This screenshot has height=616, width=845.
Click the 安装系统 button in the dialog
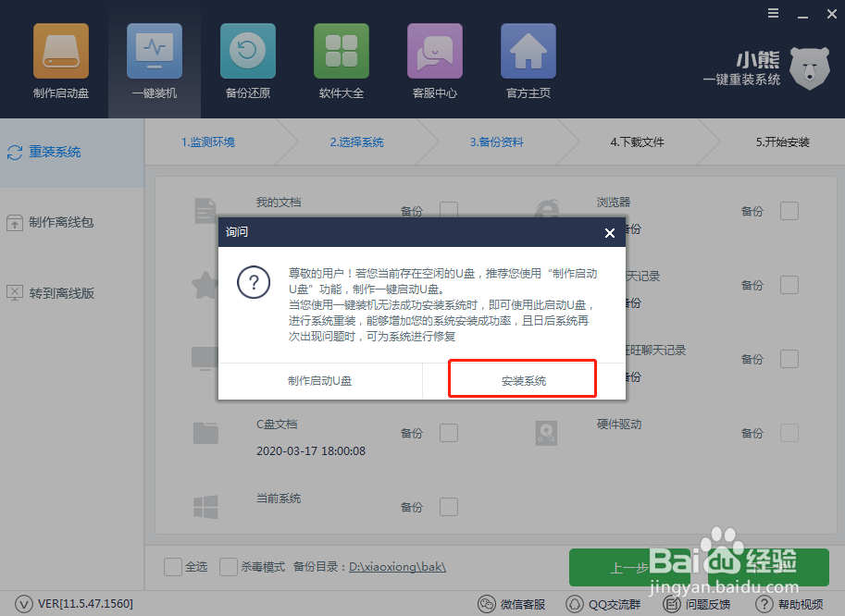click(521, 378)
